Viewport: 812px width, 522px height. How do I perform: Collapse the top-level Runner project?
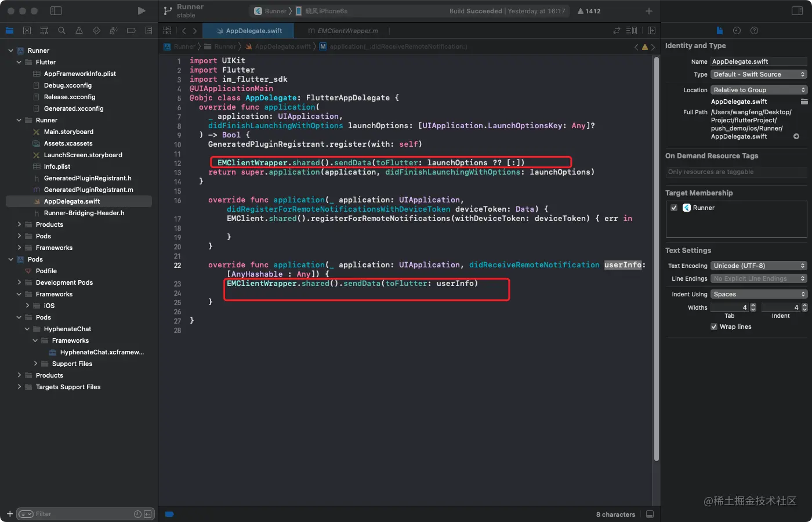(x=10, y=50)
